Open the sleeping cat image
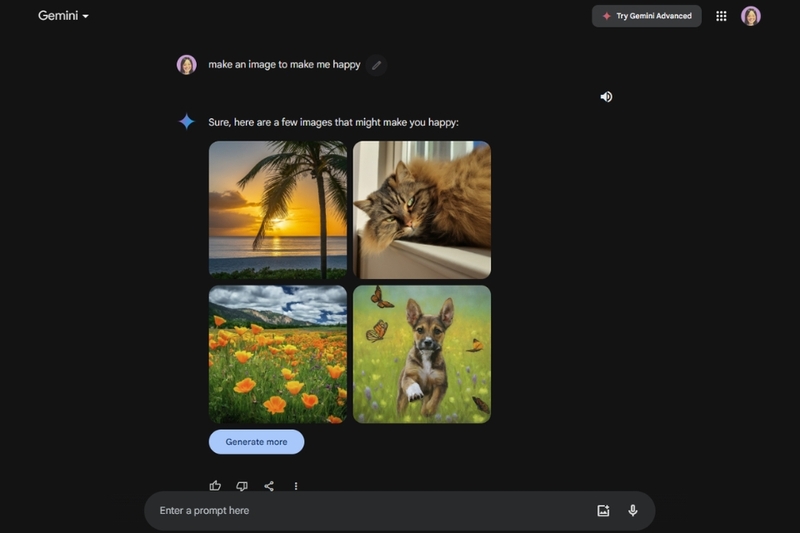This screenshot has width=800, height=533. click(422, 210)
